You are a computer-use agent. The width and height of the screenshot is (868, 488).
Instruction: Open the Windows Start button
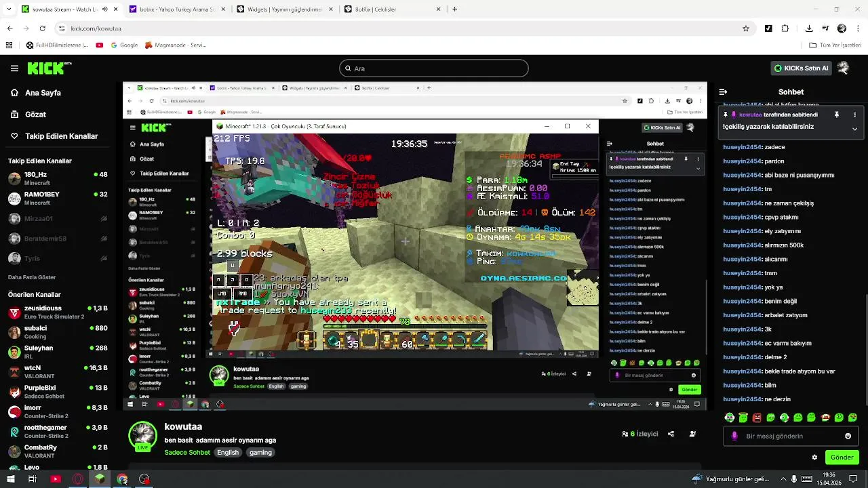[10, 479]
